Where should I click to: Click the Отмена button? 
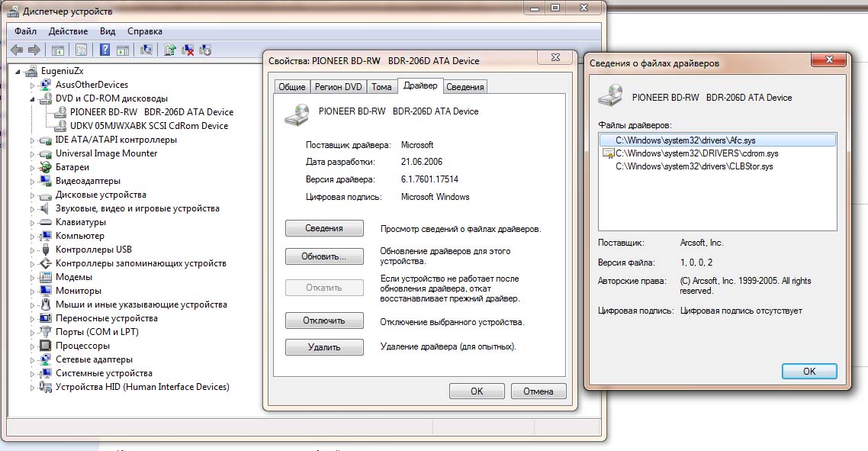(538, 391)
